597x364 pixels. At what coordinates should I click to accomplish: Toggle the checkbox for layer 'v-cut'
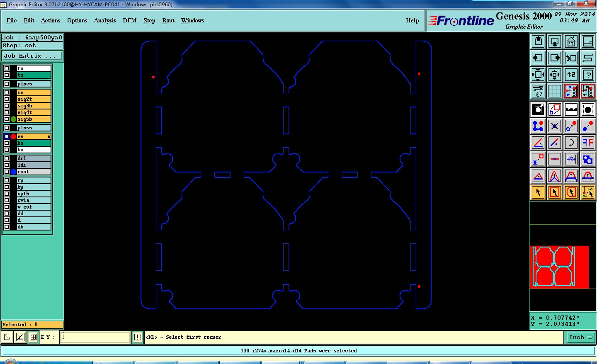coord(7,207)
